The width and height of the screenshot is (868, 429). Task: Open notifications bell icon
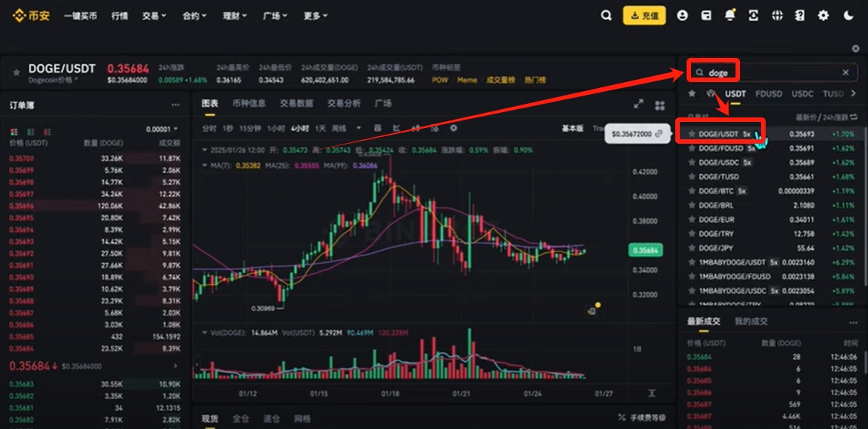tap(730, 15)
